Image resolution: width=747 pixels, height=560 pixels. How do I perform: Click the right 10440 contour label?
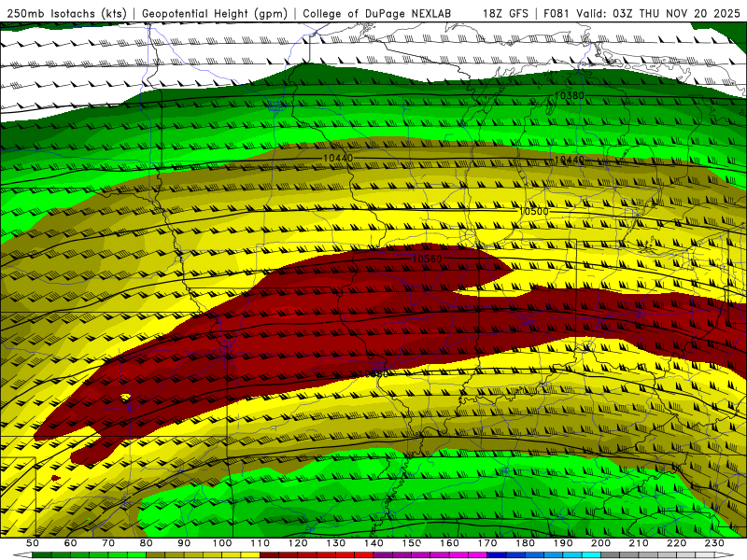pyautogui.click(x=570, y=160)
